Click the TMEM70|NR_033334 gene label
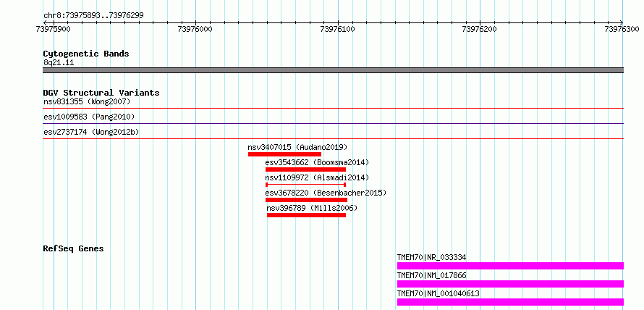The image size is (644, 310). coord(432,257)
